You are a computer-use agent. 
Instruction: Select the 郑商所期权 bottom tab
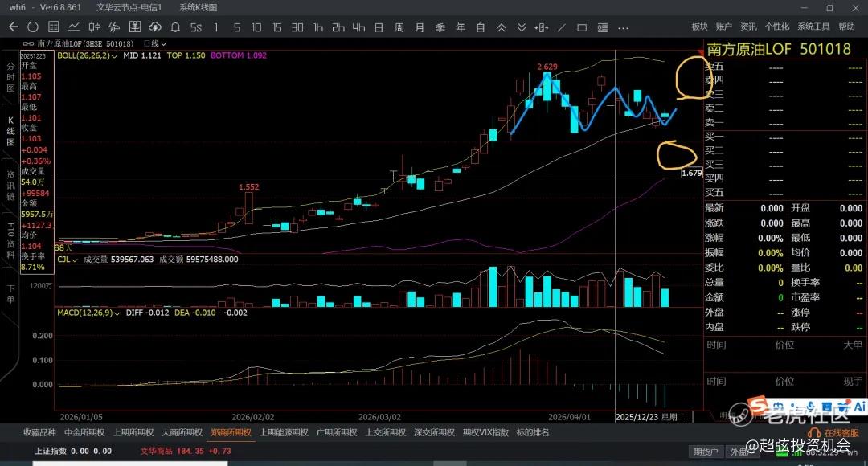[231, 433]
